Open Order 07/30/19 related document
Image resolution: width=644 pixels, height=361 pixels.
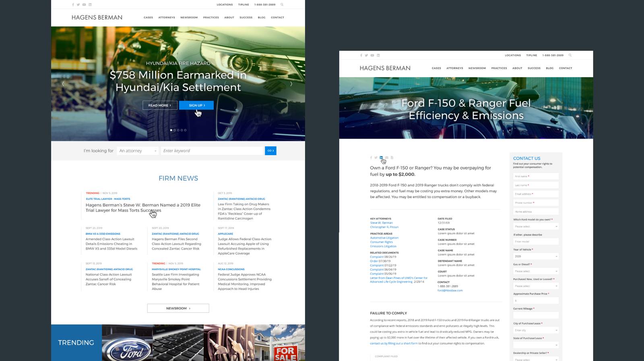[x=380, y=261]
